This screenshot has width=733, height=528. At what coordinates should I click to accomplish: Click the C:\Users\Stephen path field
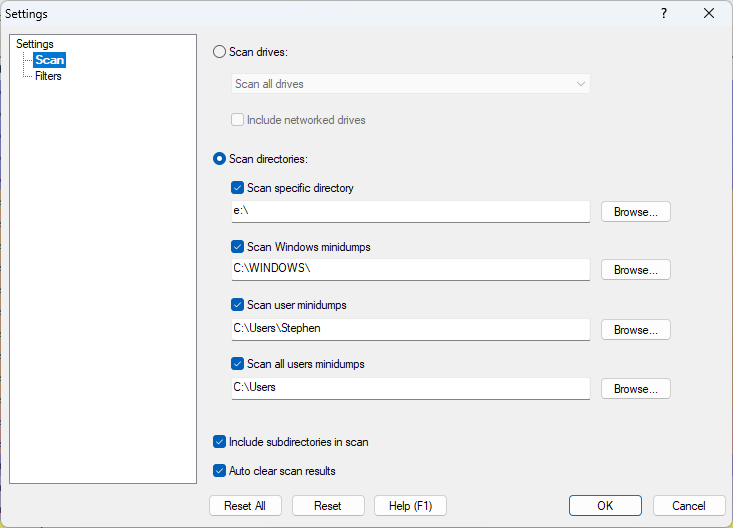[x=410, y=329]
